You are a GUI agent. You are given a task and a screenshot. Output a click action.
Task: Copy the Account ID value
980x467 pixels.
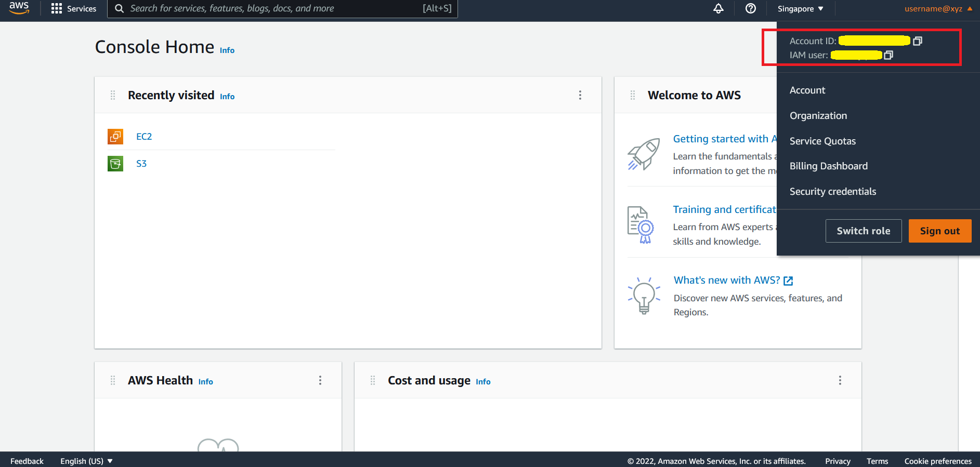pos(918,41)
